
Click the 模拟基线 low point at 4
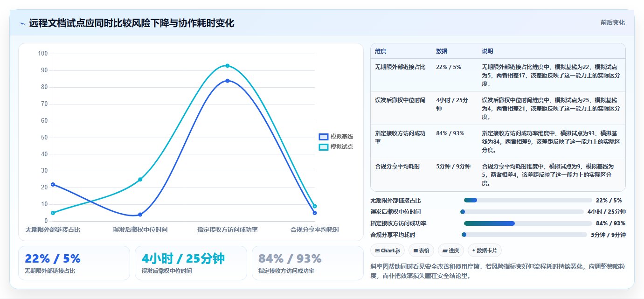[x=140, y=215]
